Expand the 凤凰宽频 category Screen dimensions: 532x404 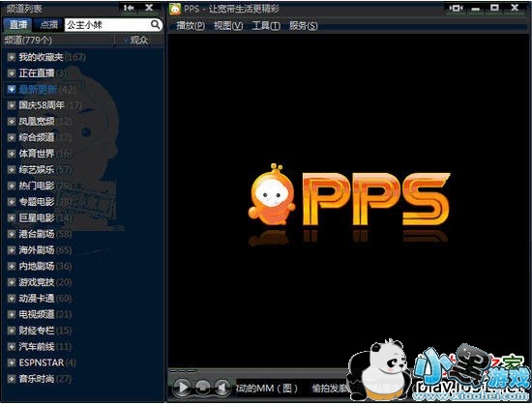point(12,122)
